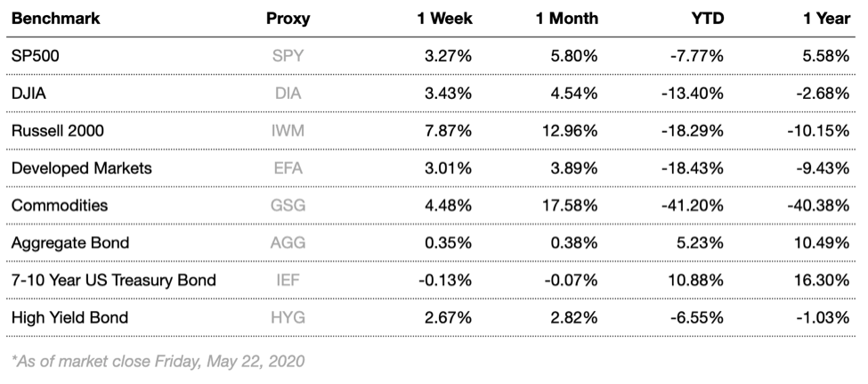
Task: Click the market close date footnote
Action: (x=158, y=361)
